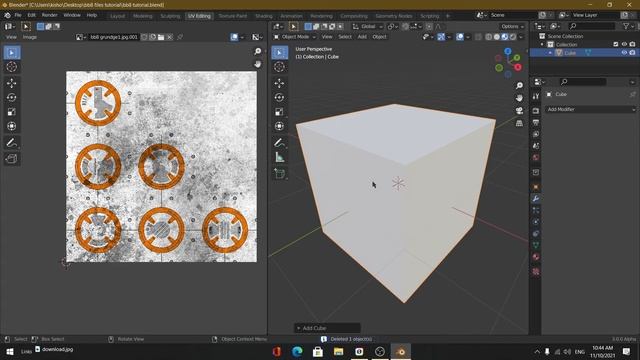This screenshot has height=360, width=640.
Task: Open the Add Modifier dropdown
Action: [x=591, y=109]
